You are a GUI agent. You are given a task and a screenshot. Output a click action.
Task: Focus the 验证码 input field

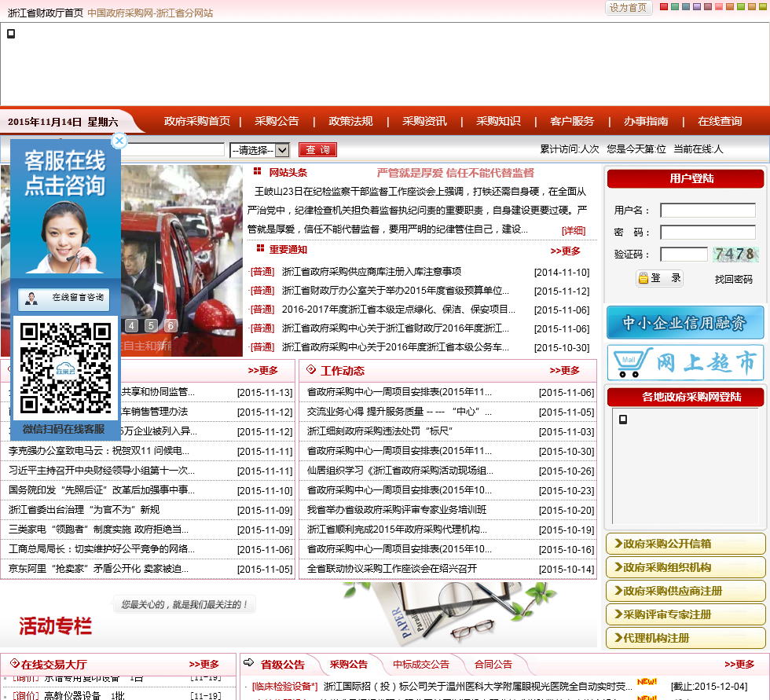(684, 255)
